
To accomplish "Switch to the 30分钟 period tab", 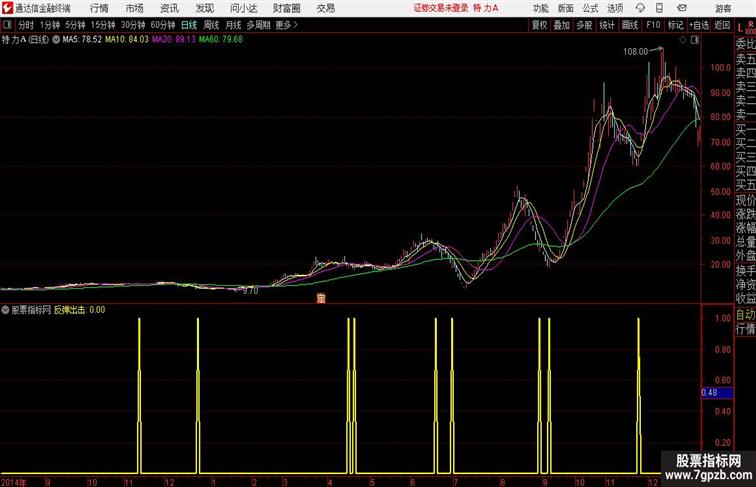I will coord(133,25).
